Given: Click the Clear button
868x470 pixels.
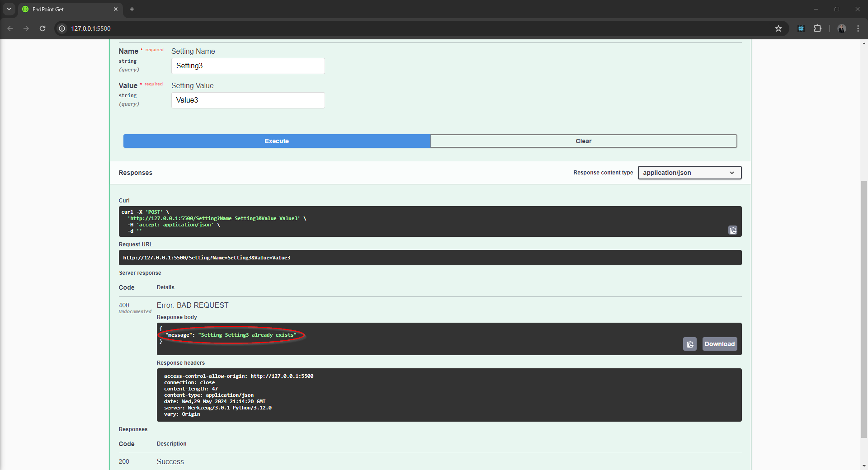Looking at the screenshot, I should pyautogui.click(x=583, y=141).
